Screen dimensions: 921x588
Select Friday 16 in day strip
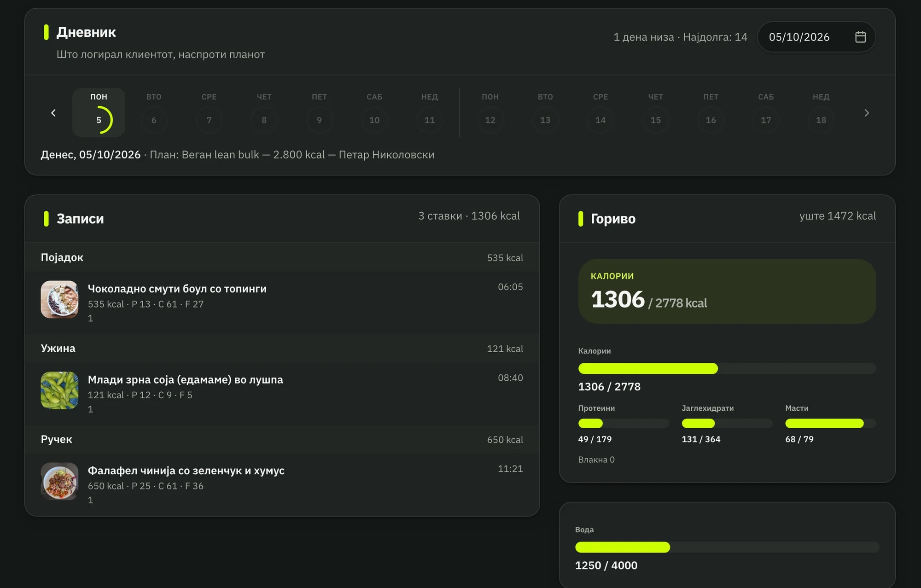coord(711,112)
